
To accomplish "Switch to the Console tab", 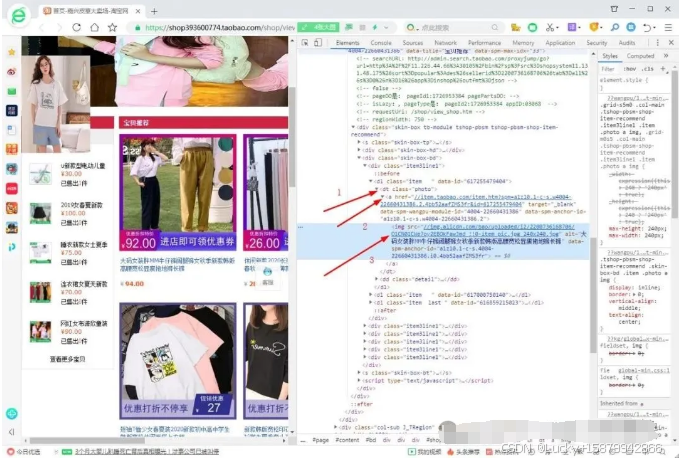I will tap(381, 43).
